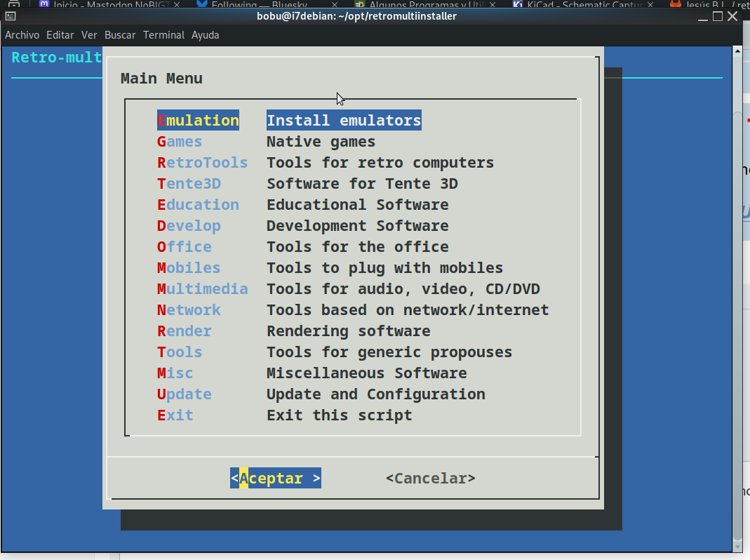Open the Buscar menu

click(x=120, y=35)
